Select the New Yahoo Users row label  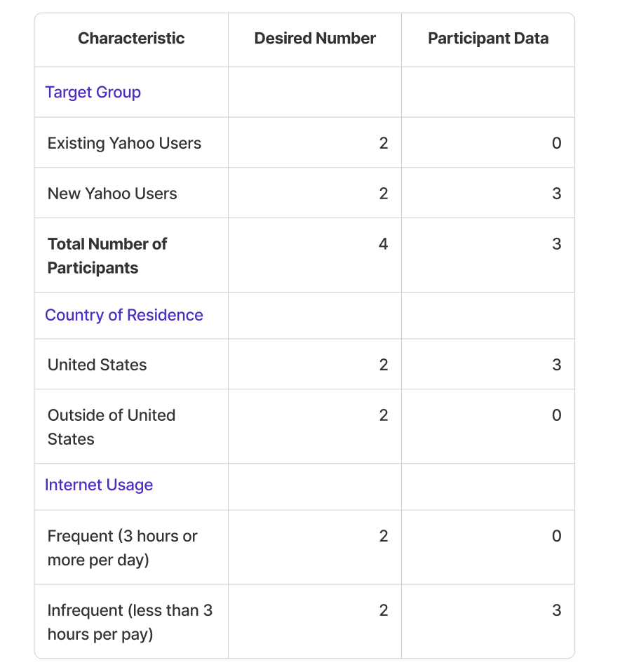112,194
